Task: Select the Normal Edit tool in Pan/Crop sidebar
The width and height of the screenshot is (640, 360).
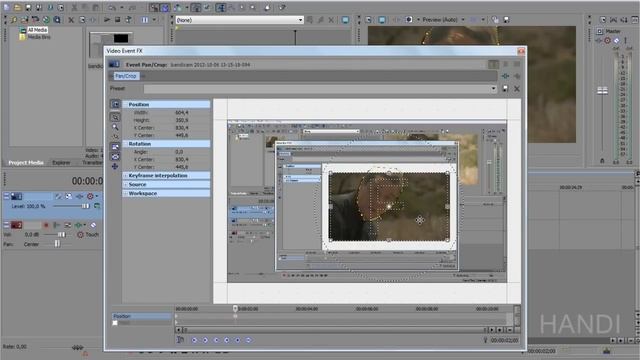Action: [x=115, y=117]
